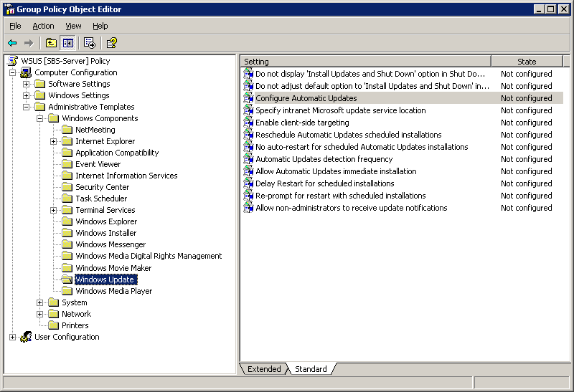Select Windows Movie Maker in the tree
The width and height of the screenshot is (574, 392).
tap(113, 268)
